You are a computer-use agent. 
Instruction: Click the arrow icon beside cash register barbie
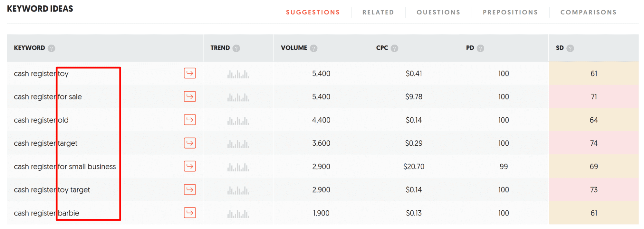point(190,213)
